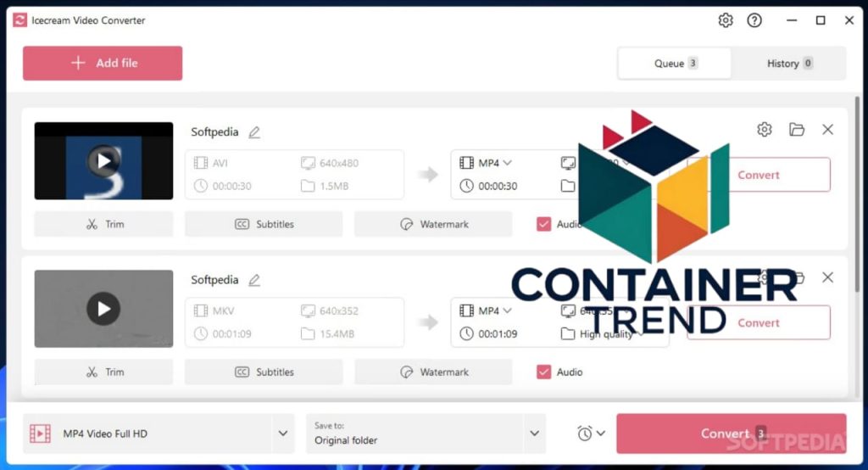868x470 pixels.
Task: Rename the first Softpedia AVI file with the pencil icon
Action: click(x=254, y=132)
